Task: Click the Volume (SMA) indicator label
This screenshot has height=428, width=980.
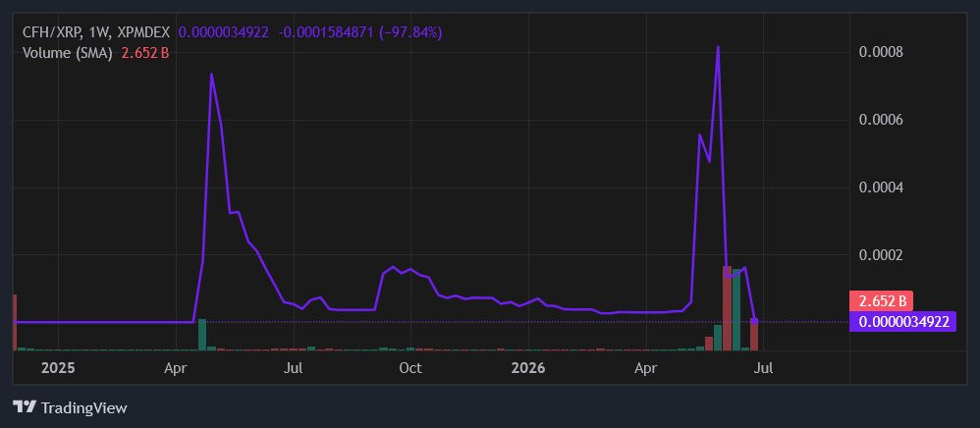Action: (68, 53)
